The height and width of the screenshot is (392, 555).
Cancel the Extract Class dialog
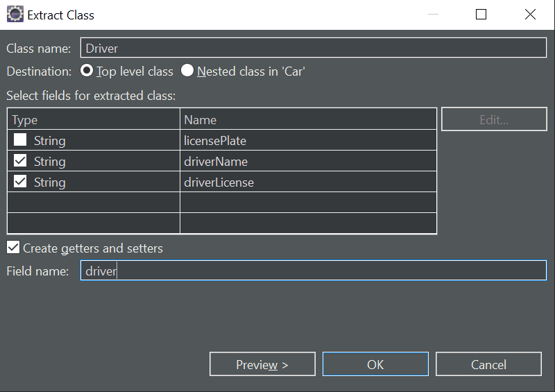pos(488,364)
